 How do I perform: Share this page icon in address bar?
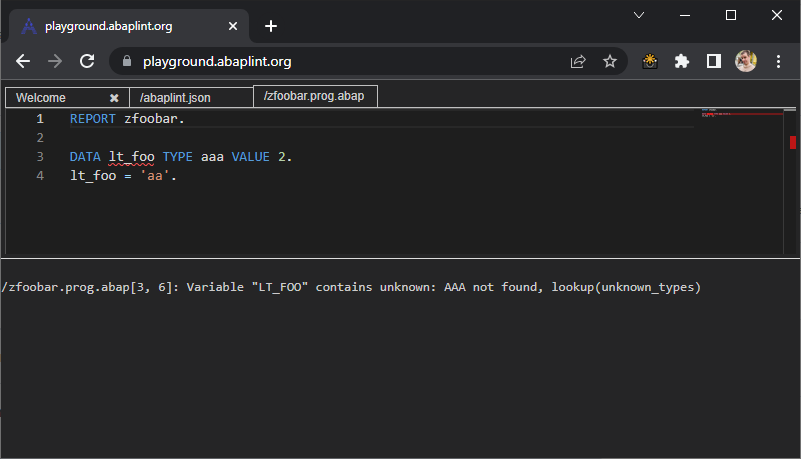pyautogui.click(x=578, y=62)
